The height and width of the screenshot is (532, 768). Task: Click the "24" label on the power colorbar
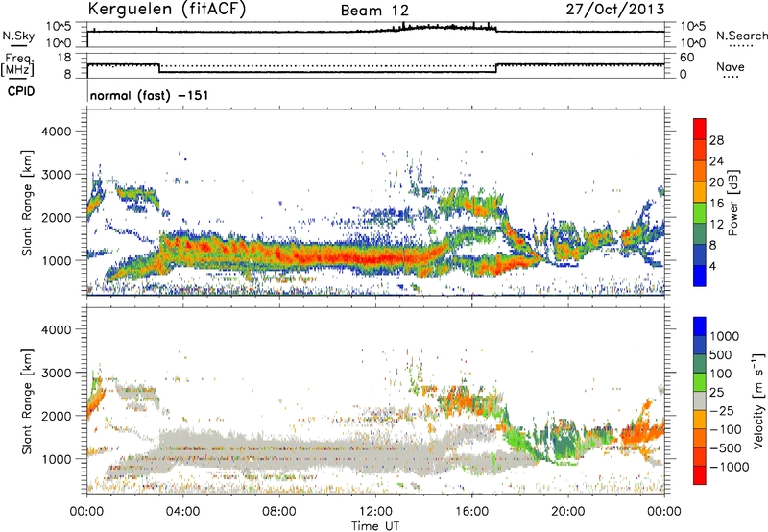tap(716, 161)
